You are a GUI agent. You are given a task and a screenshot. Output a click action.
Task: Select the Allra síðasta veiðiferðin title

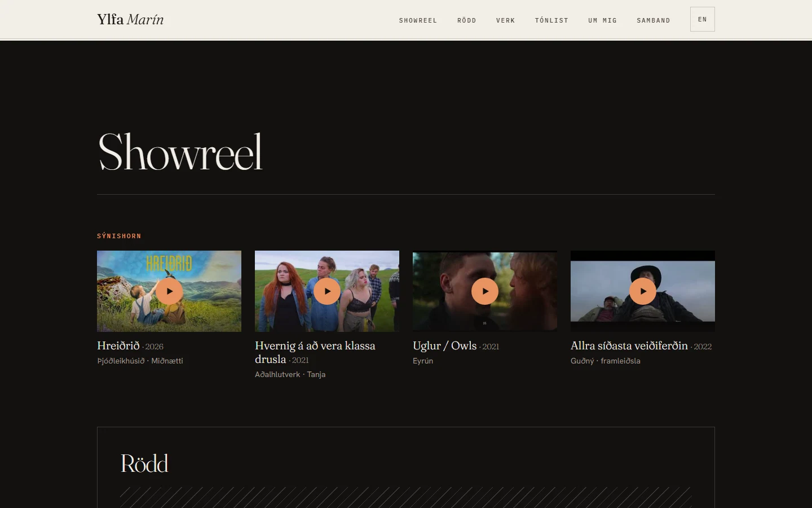click(629, 345)
